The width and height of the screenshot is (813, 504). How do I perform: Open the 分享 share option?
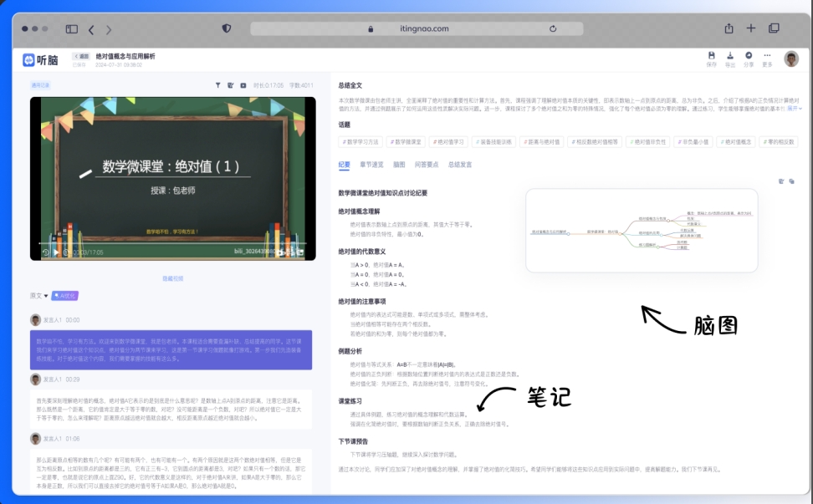(749, 58)
